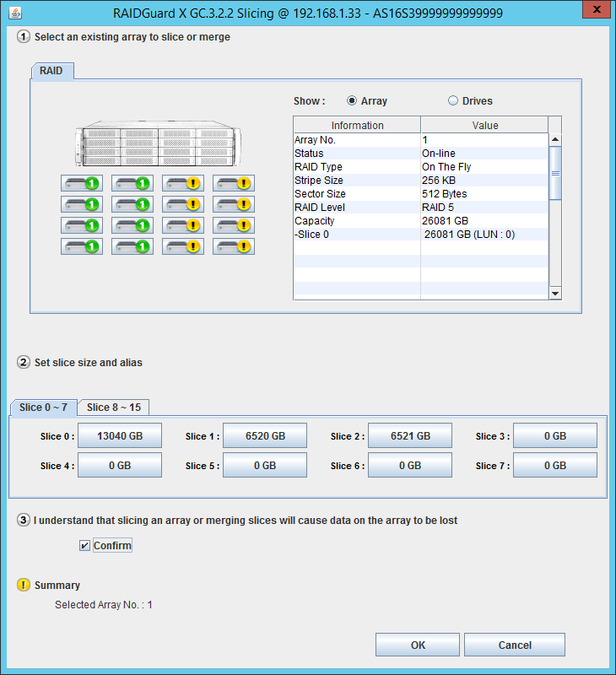Image resolution: width=616 pixels, height=675 pixels.
Task: Select the first-row first-column green drive icon
Action: [x=82, y=183]
